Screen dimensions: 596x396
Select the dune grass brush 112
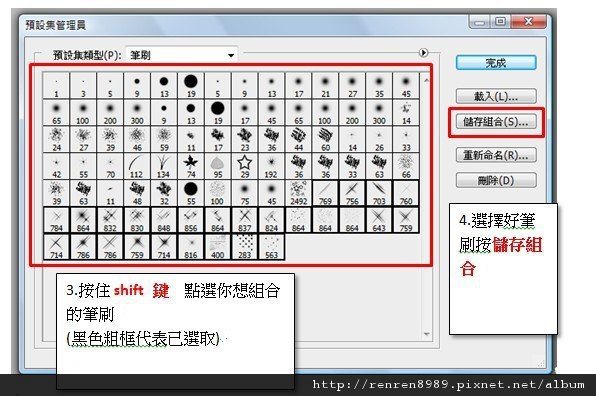coord(137,167)
